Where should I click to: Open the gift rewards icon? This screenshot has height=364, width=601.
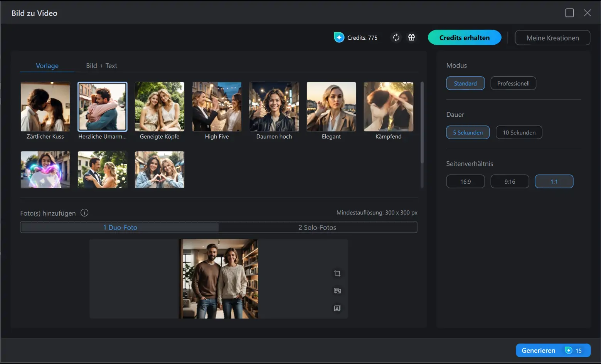tap(412, 37)
